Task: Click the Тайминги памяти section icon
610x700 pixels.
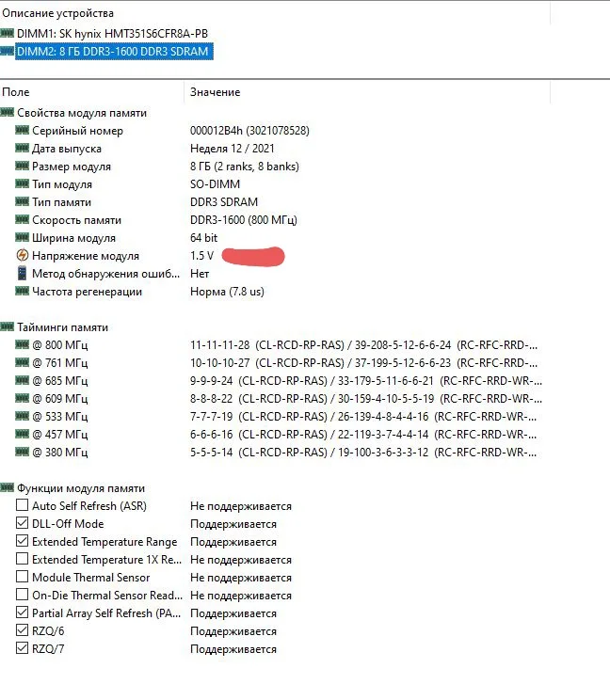Action: pyautogui.click(x=8, y=326)
